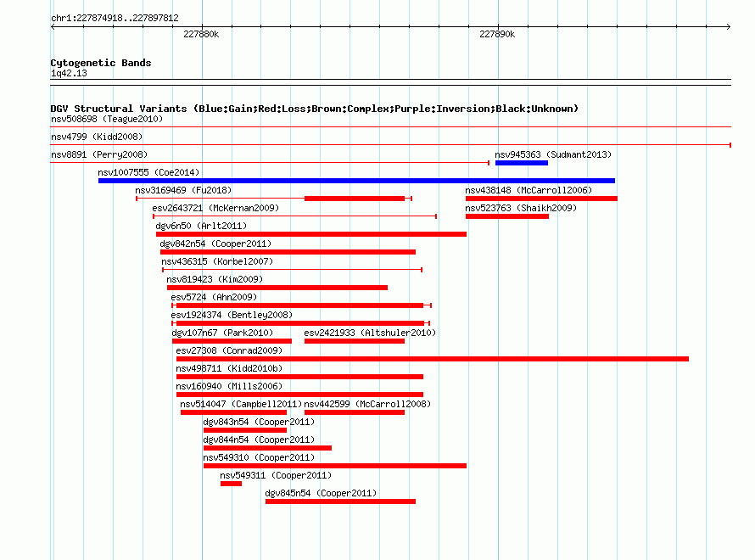Select nsv436315 (Korbel2007) label
Viewport: 755px width, 560px height.
[x=217, y=261]
